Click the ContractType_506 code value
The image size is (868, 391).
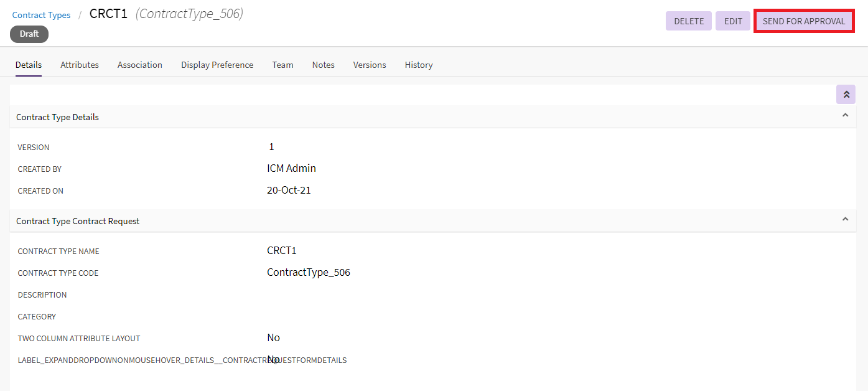(309, 273)
